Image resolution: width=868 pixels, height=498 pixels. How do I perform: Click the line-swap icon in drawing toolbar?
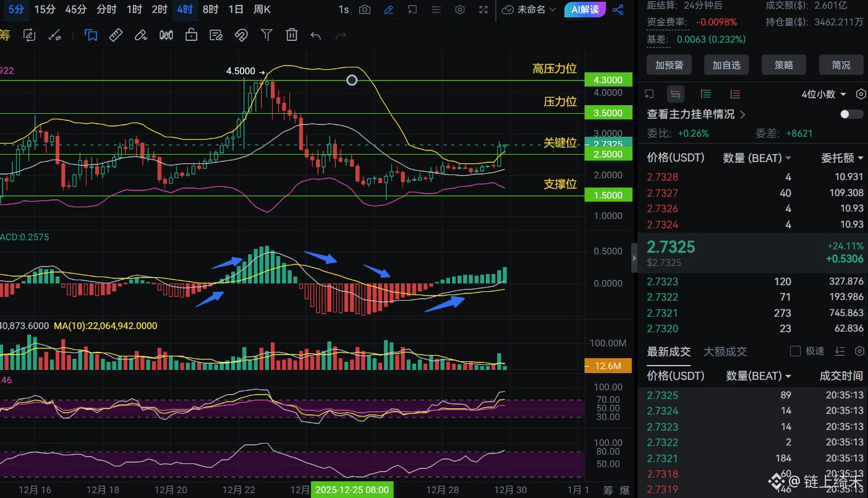[x=54, y=35]
